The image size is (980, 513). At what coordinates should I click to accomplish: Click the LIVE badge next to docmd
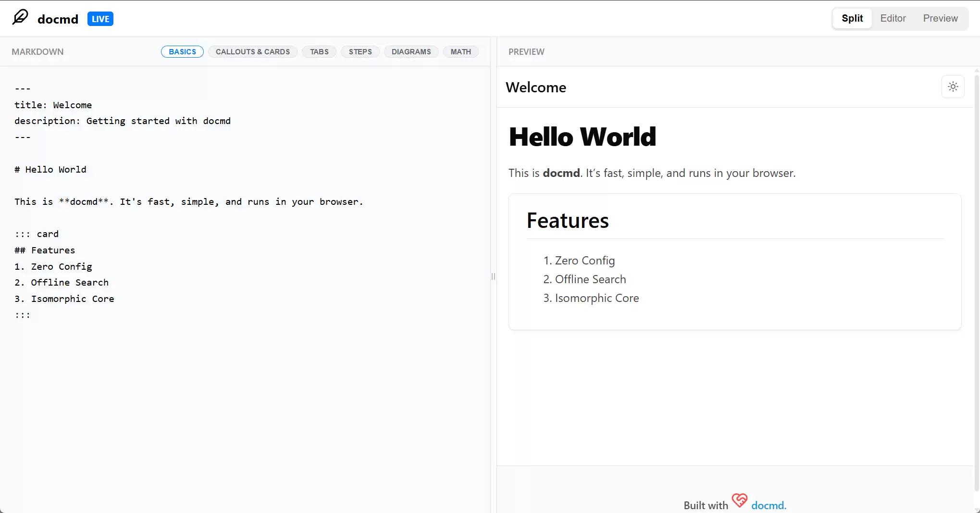click(x=100, y=19)
